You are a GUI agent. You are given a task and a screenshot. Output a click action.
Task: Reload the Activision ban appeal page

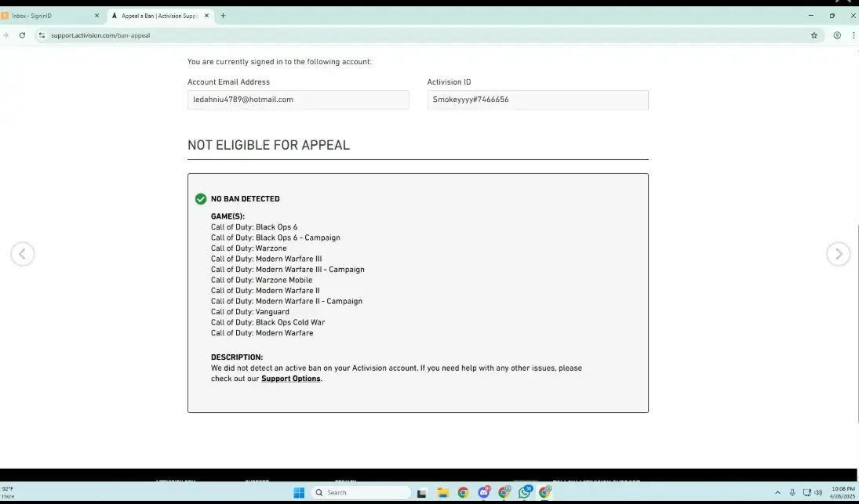(22, 35)
